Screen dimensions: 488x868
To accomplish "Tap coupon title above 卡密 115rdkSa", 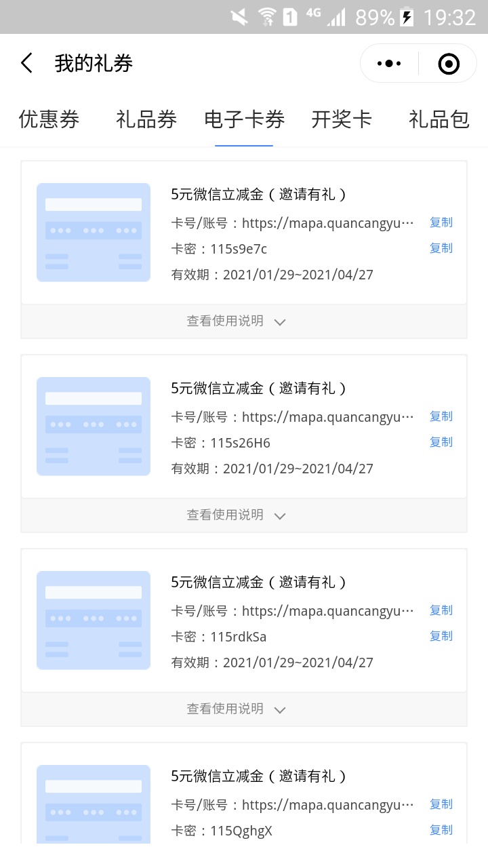I will 258,583.
